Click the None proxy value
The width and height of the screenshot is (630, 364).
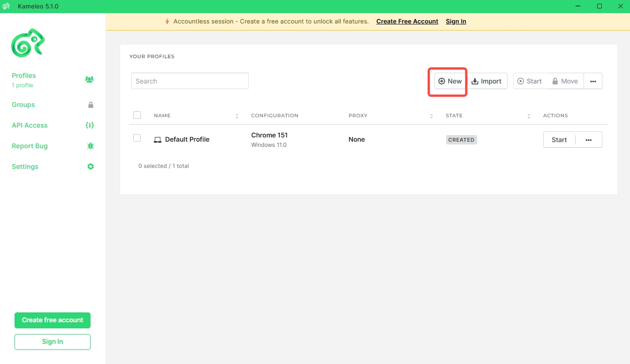357,139
